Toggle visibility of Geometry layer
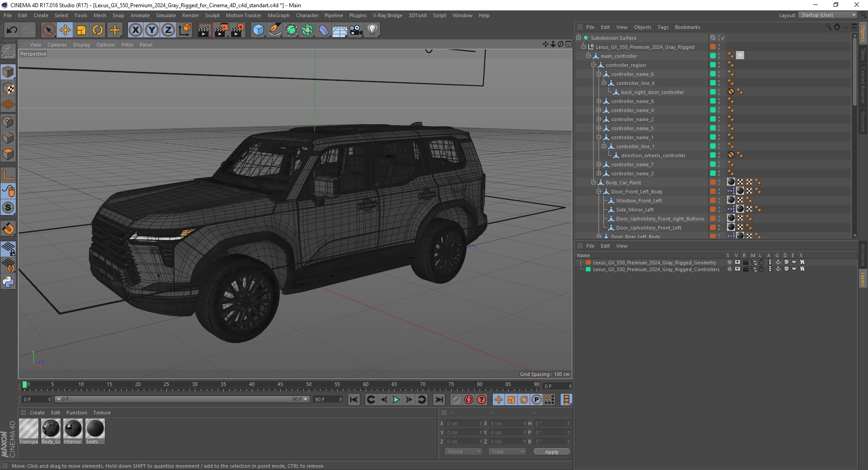This screenshot has width=868, height=470. (x=737, y=262)
